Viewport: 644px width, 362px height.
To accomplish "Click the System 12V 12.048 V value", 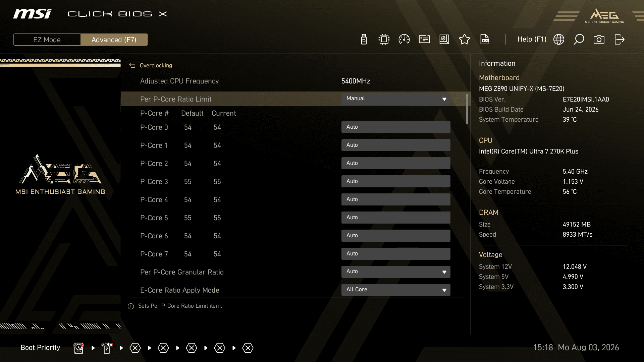I will pyautogui.click(x=575, y=267).
